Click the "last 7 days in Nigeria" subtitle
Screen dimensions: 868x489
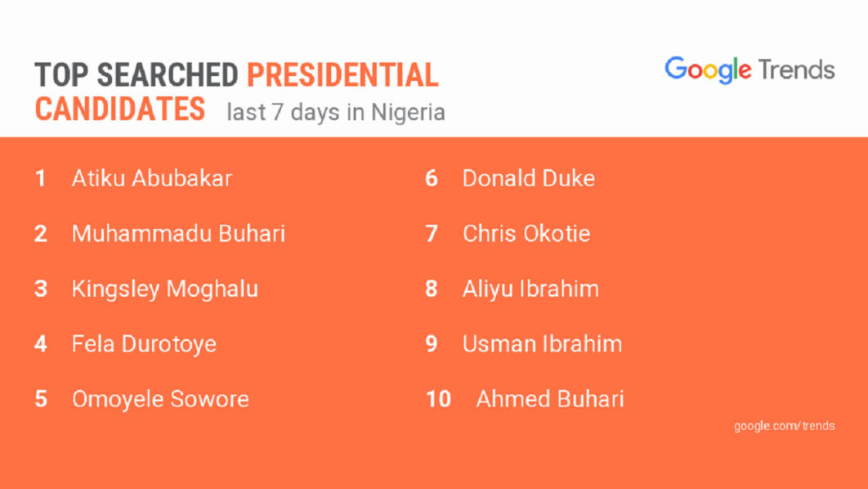coord(336,112)
